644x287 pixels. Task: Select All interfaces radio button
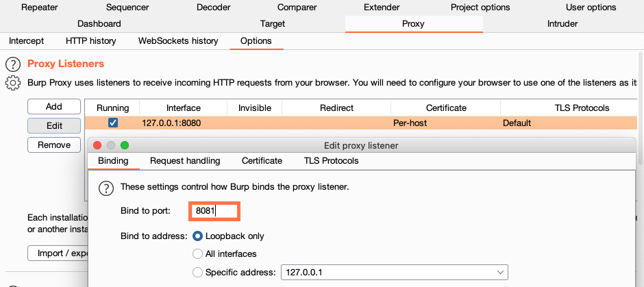197,253
